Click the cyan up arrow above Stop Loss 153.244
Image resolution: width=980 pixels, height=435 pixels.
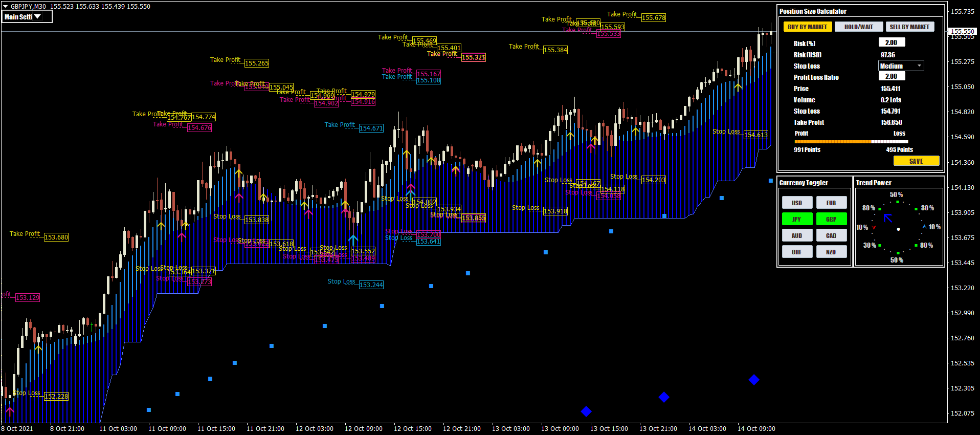tap(353, 240)
